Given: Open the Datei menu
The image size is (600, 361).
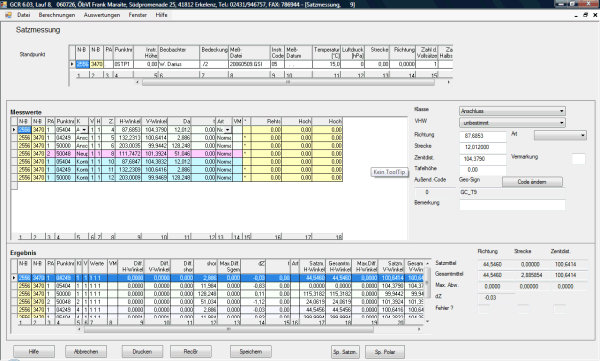Looking at the screenshot, I should tap(23, 15).
